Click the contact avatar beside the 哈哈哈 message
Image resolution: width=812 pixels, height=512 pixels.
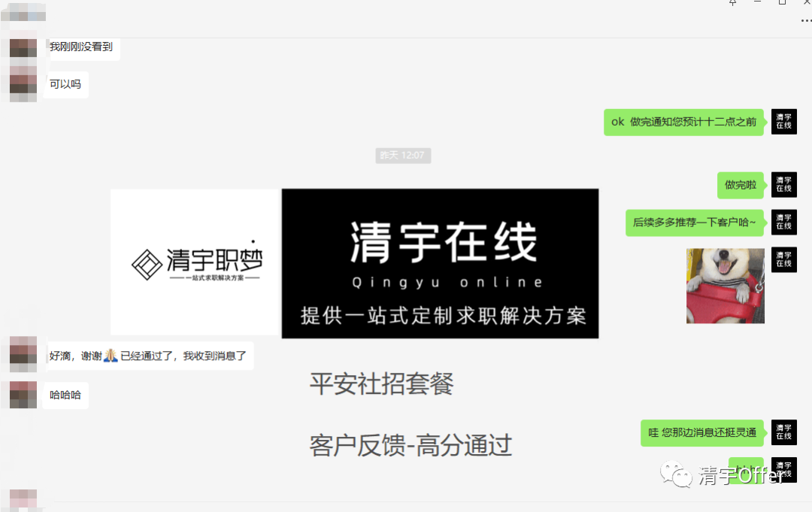(x=23, y=395)
